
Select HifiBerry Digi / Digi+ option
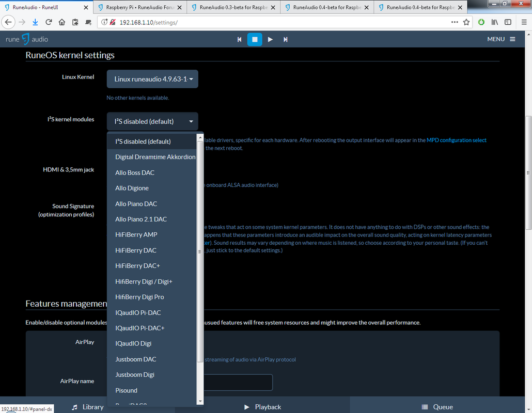pos(152,281)
